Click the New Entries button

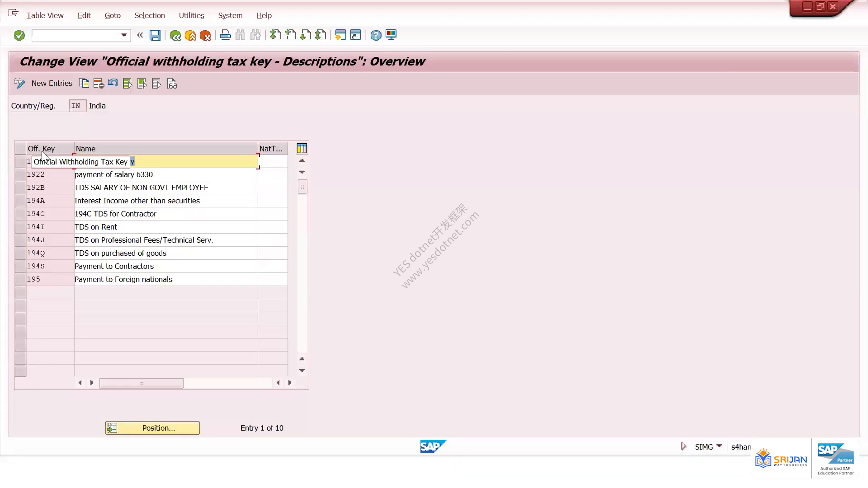(52, 83)
